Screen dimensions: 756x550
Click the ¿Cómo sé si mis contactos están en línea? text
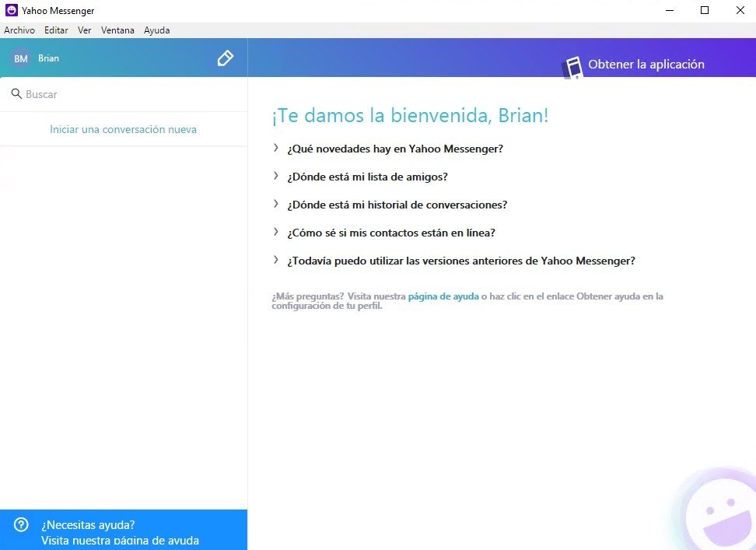point(391,233)
